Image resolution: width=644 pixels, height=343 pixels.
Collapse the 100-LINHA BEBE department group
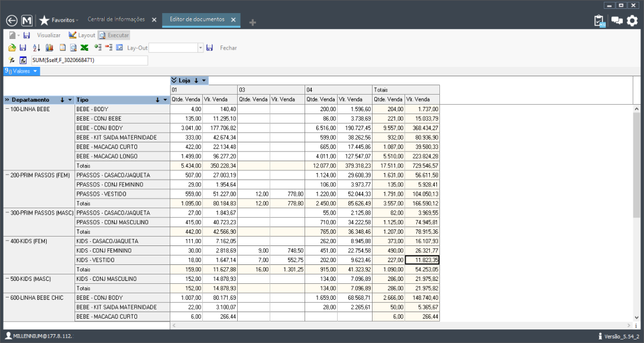coord(7,109)
